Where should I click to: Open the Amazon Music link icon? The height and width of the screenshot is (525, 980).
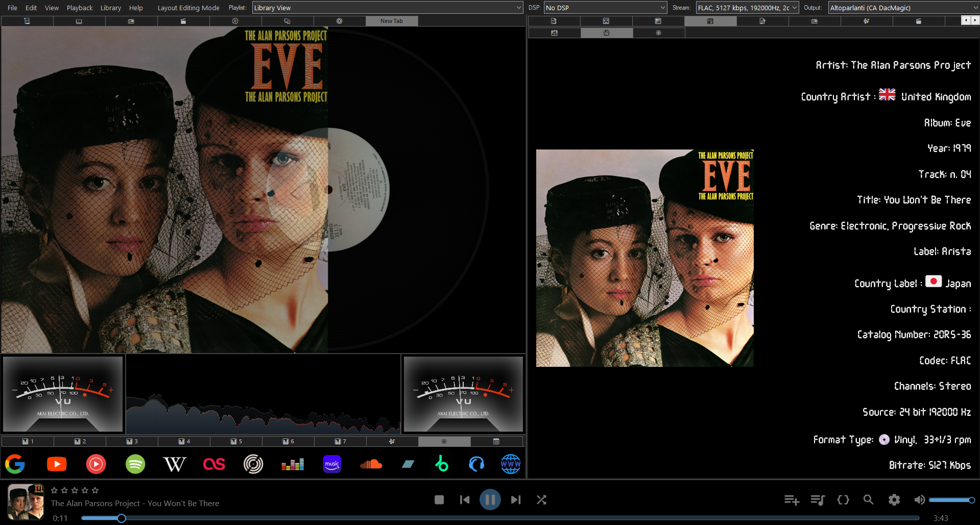pos(332,464)
